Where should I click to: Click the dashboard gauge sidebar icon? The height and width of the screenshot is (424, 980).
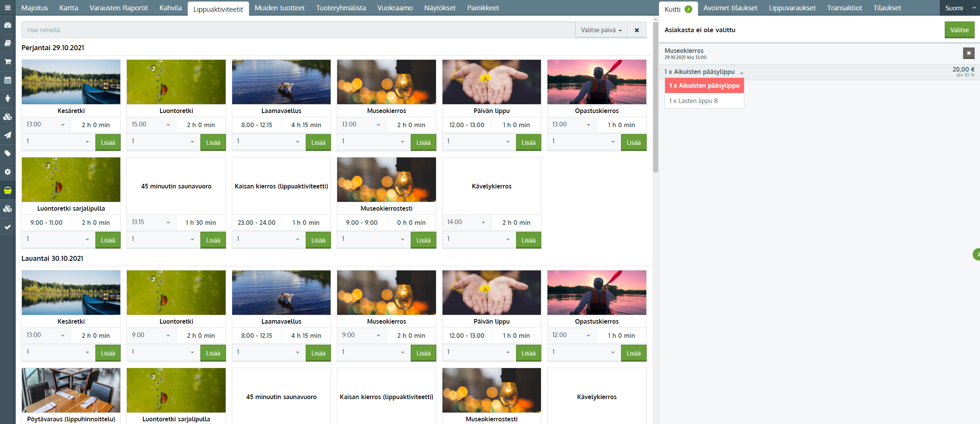[x=8, y=25]
